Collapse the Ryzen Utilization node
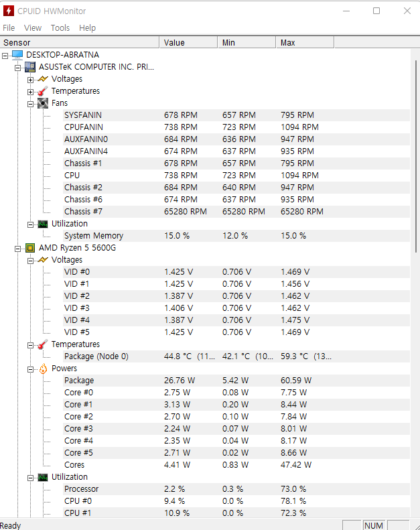420x530 pixels. pyautogui.click(x=30, y=478)
